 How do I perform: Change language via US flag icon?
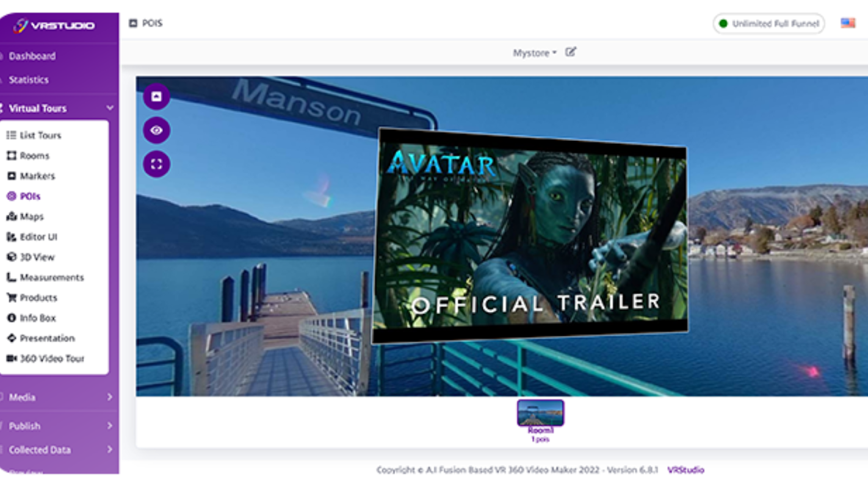(x=848, y=23)
